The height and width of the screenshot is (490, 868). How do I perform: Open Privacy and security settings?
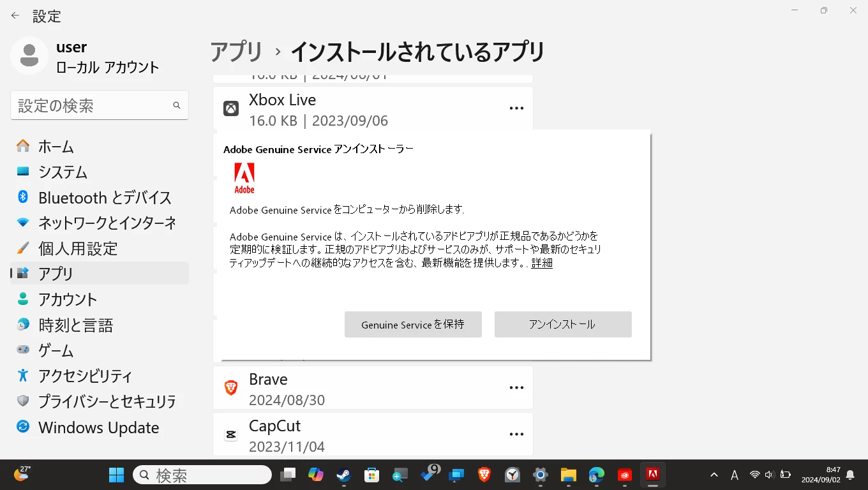coord(100,401)
